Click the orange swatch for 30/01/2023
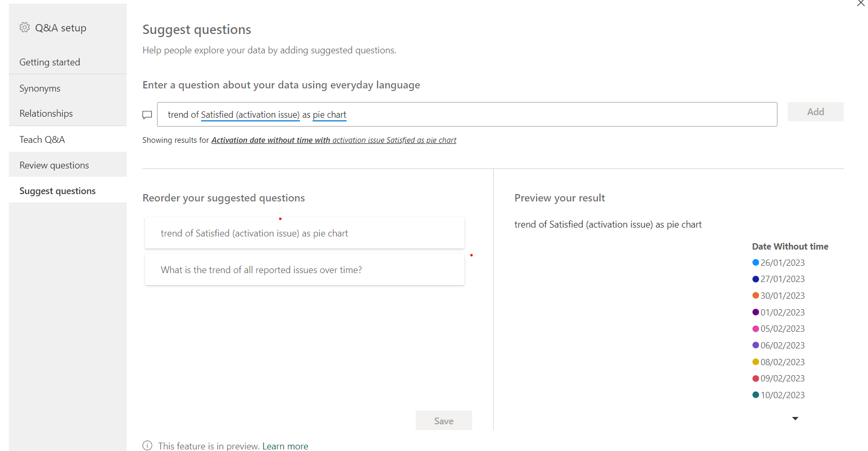The image size is (868, 451). tap(755, 296)
